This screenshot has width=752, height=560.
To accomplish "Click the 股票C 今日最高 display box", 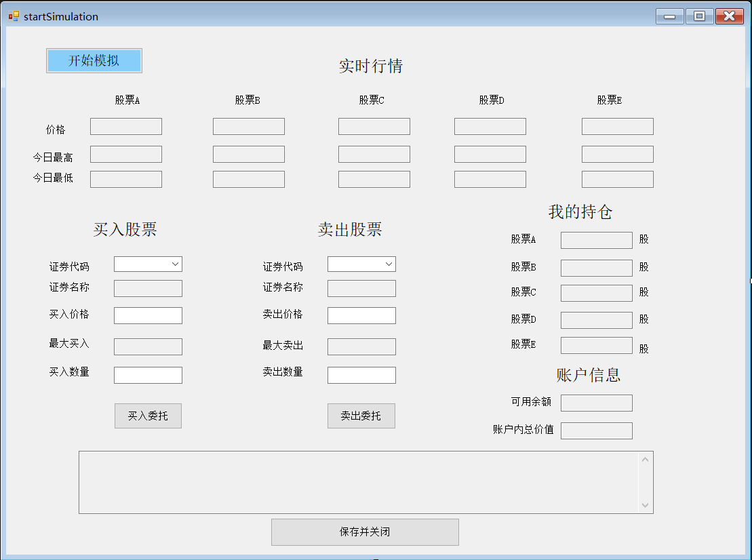I will [x=374, y=154].
